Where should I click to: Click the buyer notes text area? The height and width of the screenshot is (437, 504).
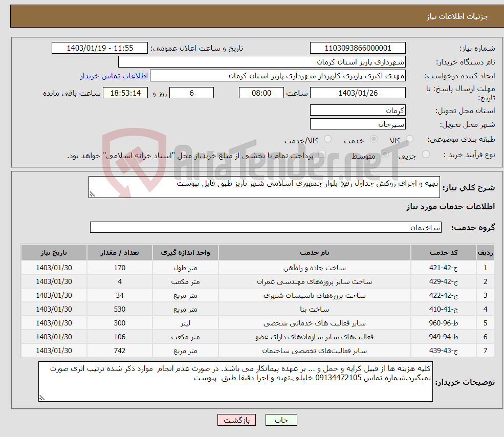[235, 381]
